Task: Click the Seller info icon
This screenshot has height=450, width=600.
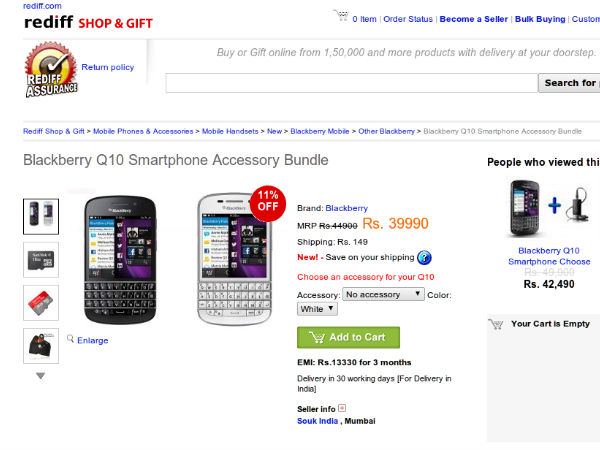Action: (x=342, y=407)
